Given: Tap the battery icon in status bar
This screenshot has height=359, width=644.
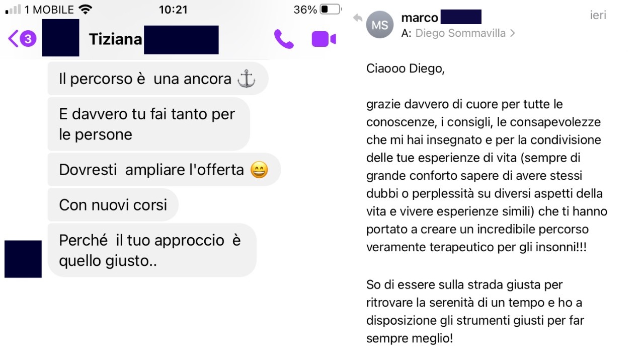Looking at the screenshot, I should pos(330,10).
